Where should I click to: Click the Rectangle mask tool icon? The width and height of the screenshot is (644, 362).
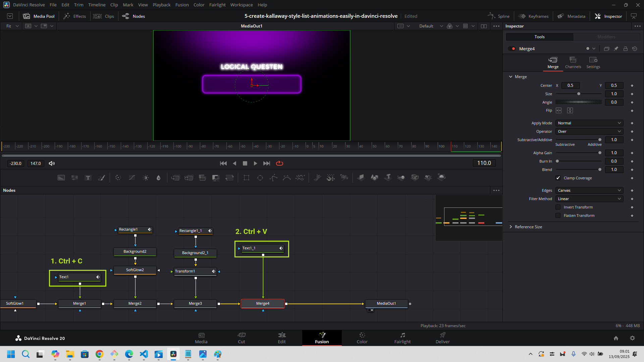(x=247, y=178)
